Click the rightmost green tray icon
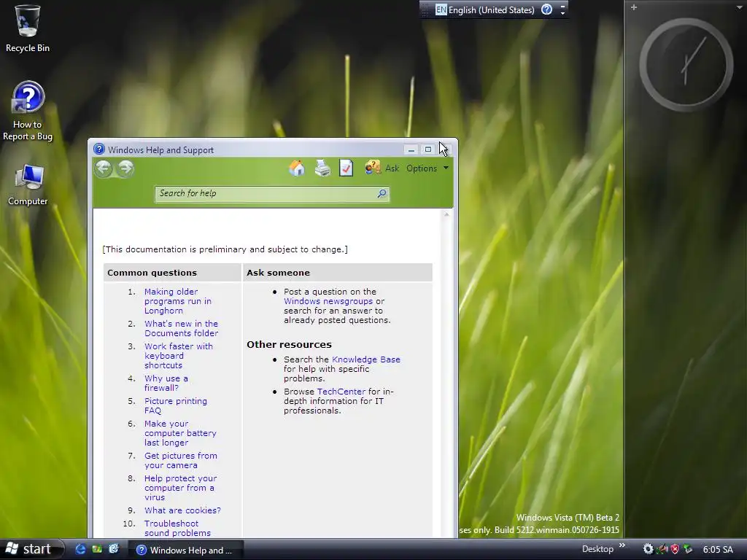Image resolution: width=747 pixels, height=560 pixels. [x=688, y=549]
